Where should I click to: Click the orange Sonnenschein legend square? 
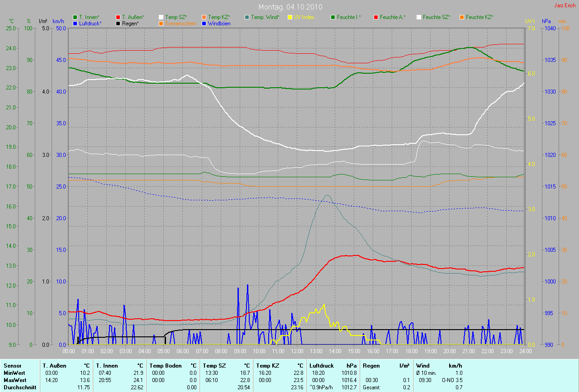[x=161, y=23]
